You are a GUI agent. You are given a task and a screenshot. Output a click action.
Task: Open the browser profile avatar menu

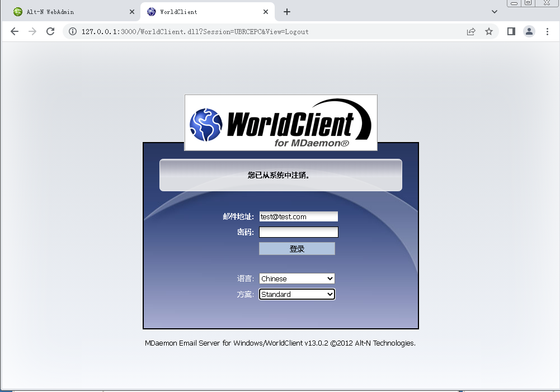[529, 31]
